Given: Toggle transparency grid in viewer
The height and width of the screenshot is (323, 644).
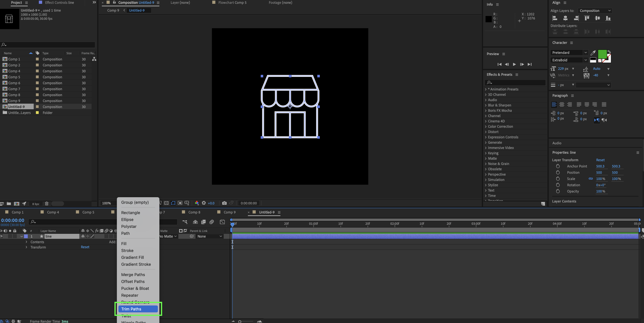Looking at the screenshot, I should tap(166, 203).
